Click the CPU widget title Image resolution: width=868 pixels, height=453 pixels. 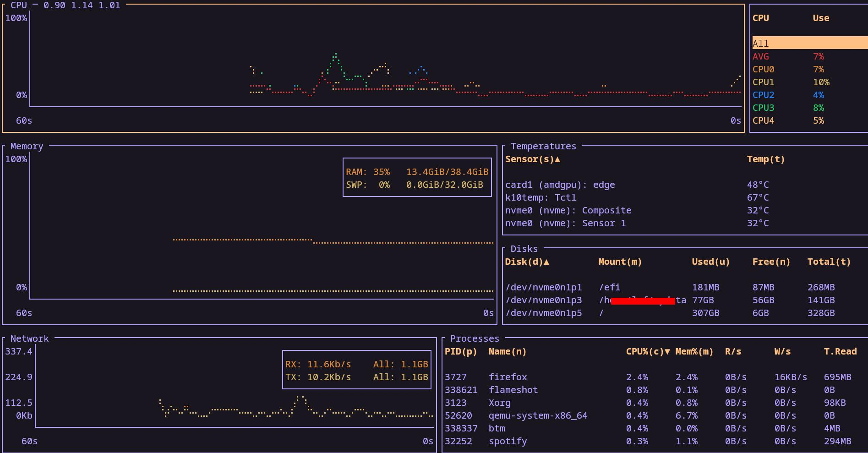(19, 5)
